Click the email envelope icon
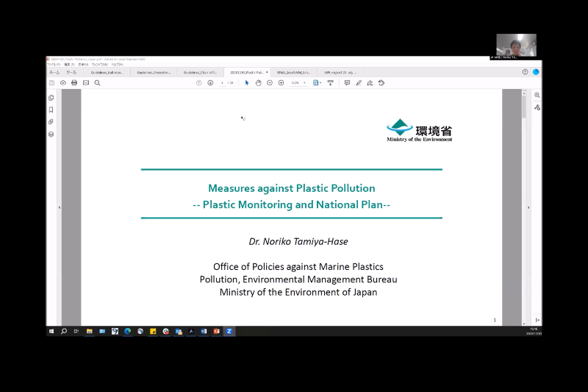The height and width of the screenshot is (392, 588). pos(85,83)
